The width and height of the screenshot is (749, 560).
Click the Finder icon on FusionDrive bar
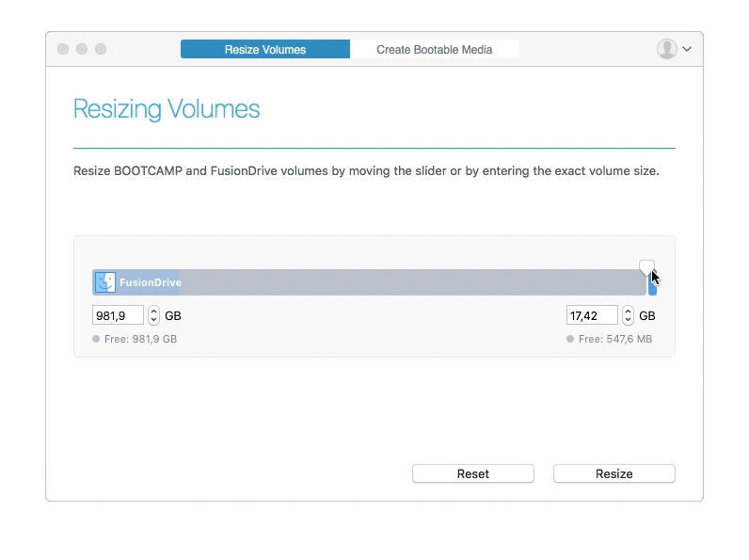[x=105, y=282]
